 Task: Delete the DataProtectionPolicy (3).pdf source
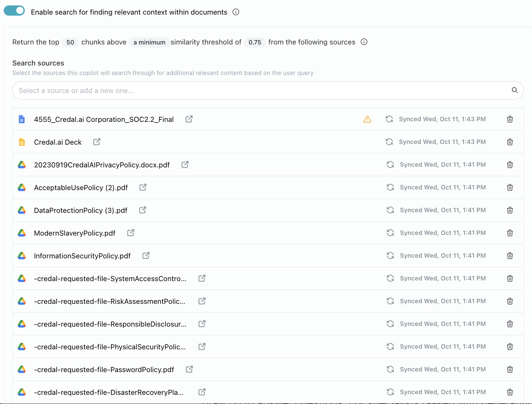(x=510, y=210)
